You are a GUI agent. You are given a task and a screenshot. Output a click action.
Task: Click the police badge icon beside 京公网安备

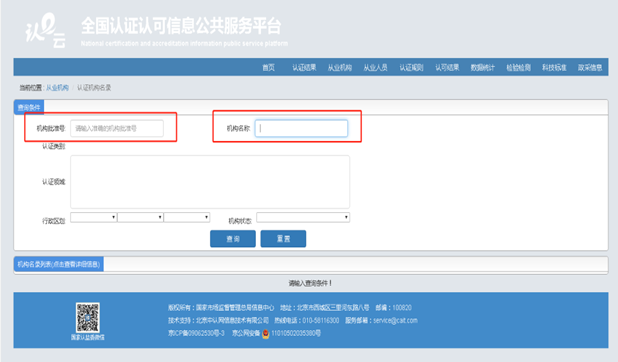coord(266,334)
